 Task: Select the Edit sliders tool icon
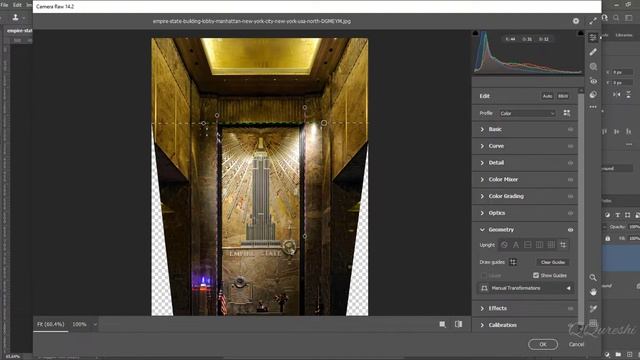593,38
